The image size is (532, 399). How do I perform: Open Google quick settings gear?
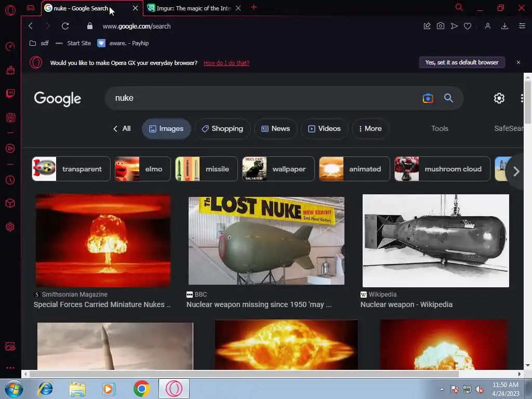coord(499,98)
